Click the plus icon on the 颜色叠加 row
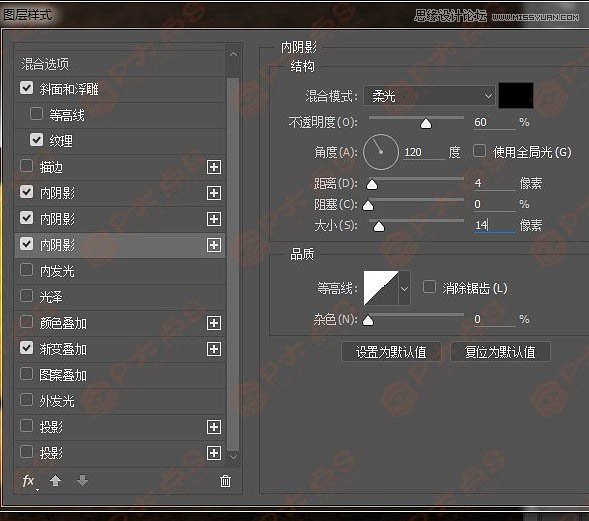Screen dimensions: 589x521 point(214,323)
